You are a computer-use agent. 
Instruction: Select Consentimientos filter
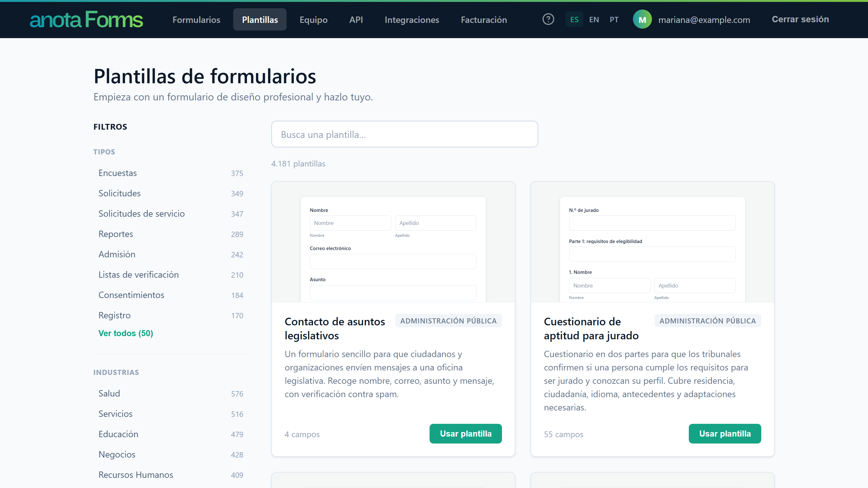171,295
